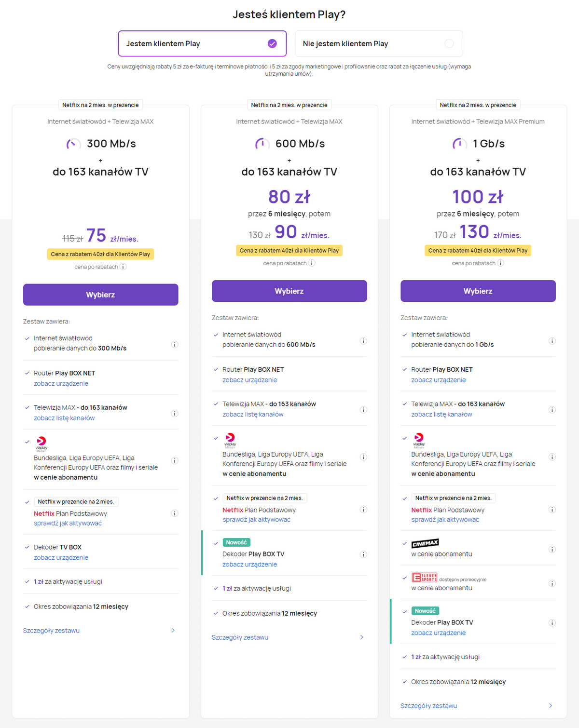Screen dimensions: 579x728
Task: Click "zobacz urządzenie" under Dekoder TV BOX
Action: click(61, 558)
